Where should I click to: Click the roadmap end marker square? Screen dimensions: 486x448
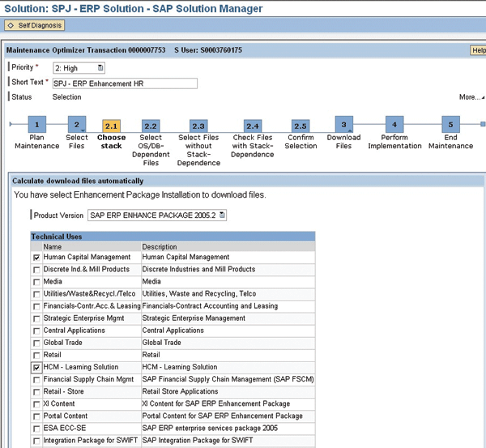pyautogui.click(x=483, y=124)
